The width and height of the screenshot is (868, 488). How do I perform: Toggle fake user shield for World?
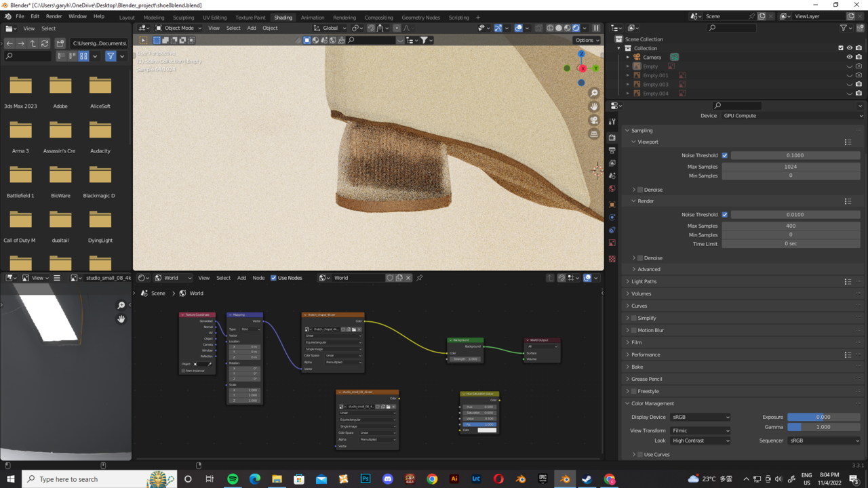[390, 278]
